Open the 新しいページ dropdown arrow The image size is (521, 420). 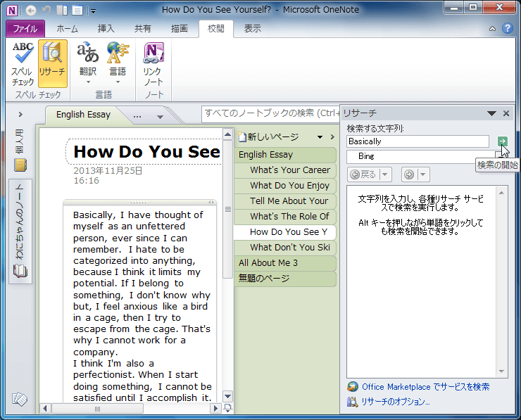click(320, 136)
